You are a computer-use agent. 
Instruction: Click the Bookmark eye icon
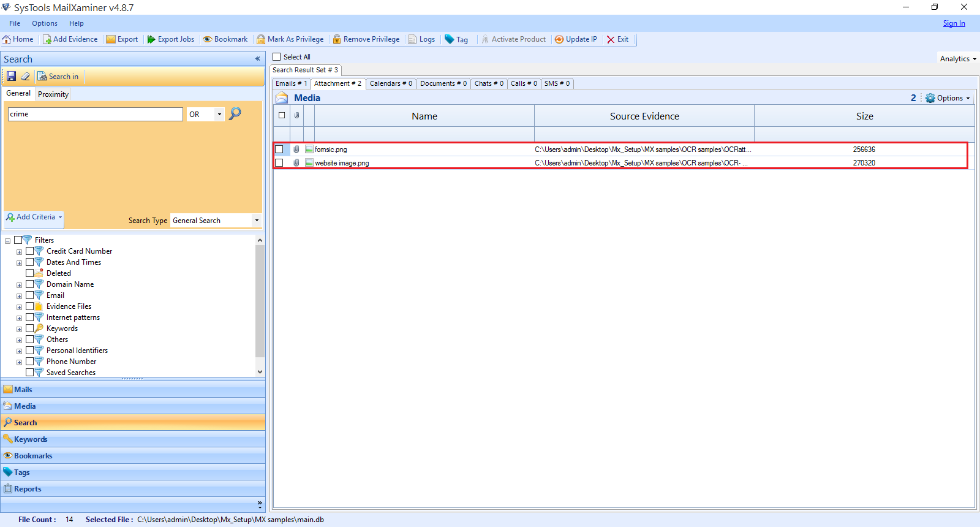pos(208,39)
